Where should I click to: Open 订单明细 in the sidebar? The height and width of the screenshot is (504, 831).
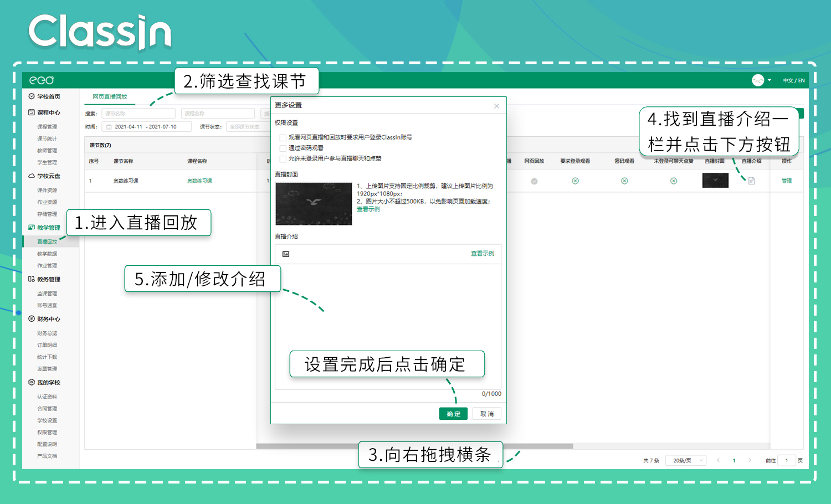tap(47, 345)
